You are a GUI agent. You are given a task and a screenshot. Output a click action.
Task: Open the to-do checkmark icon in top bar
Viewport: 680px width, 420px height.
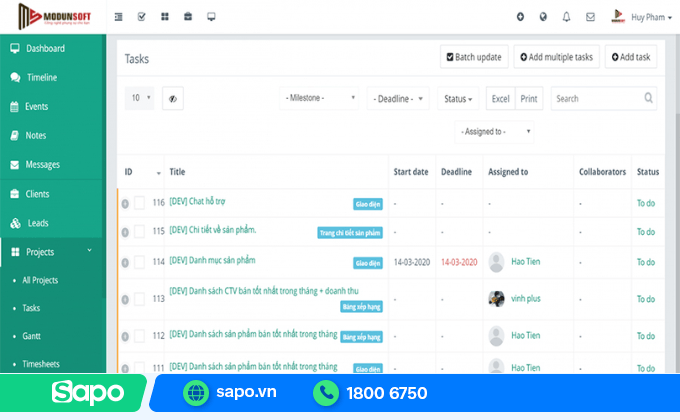[x=141, y=17]
